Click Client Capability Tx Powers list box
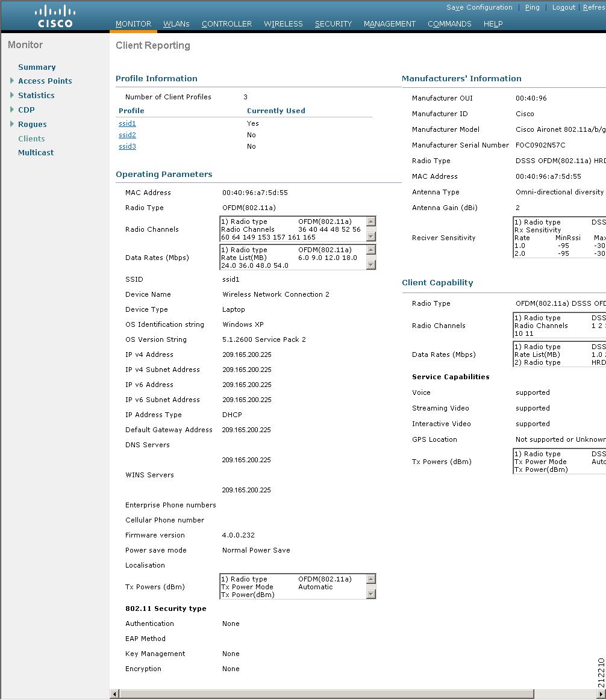The image size is (606, 700). (x=559, y=462)
